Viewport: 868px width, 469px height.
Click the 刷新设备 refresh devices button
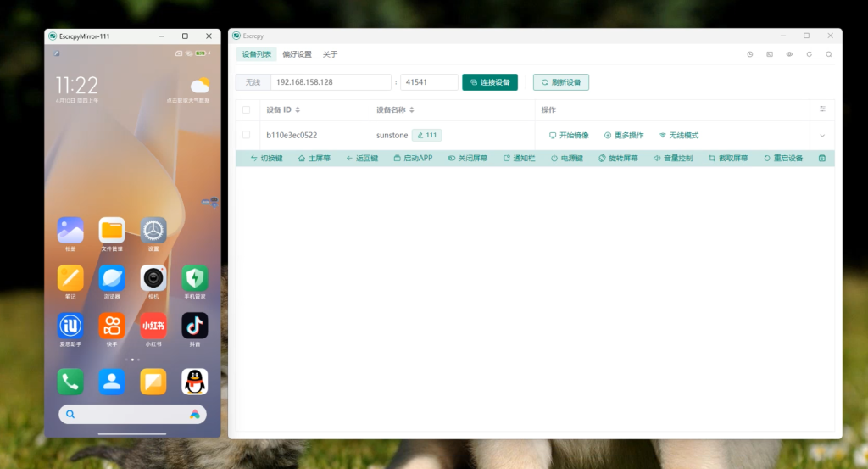(560, 82)
